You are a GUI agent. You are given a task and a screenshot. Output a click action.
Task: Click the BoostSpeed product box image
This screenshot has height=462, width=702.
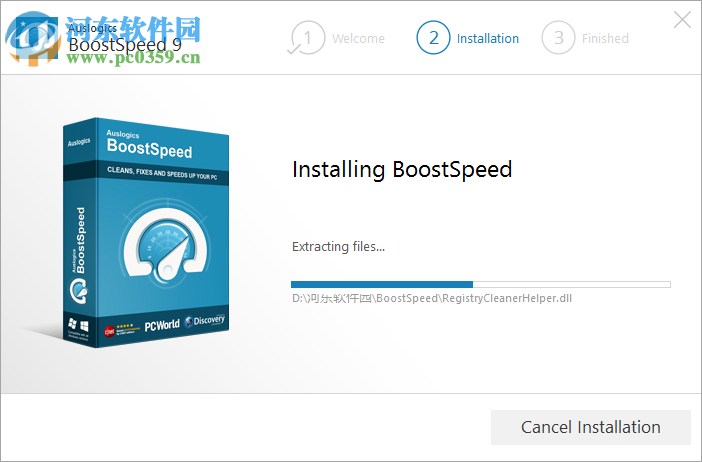146,233
